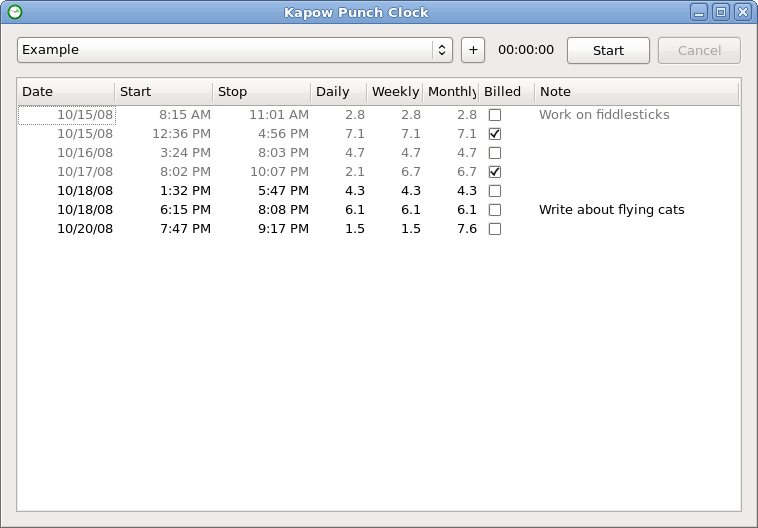
Task: Click the Weekly column header
Action: point(395,92)
